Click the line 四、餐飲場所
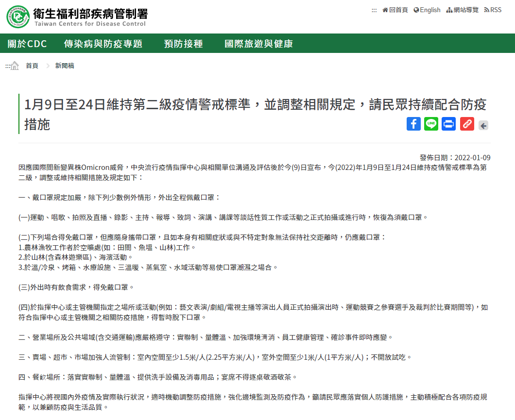The height and width of the screenshot is (420, 515). point(158,377)
